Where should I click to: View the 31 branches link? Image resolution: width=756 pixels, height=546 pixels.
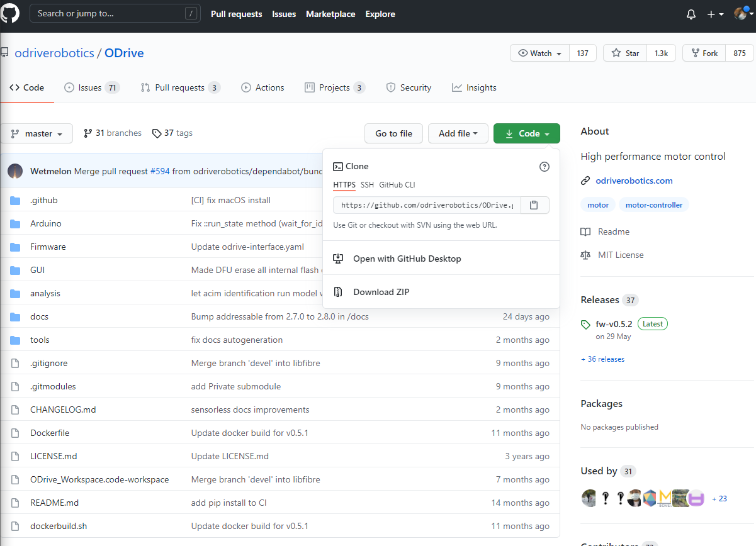[x=113, y=133]
